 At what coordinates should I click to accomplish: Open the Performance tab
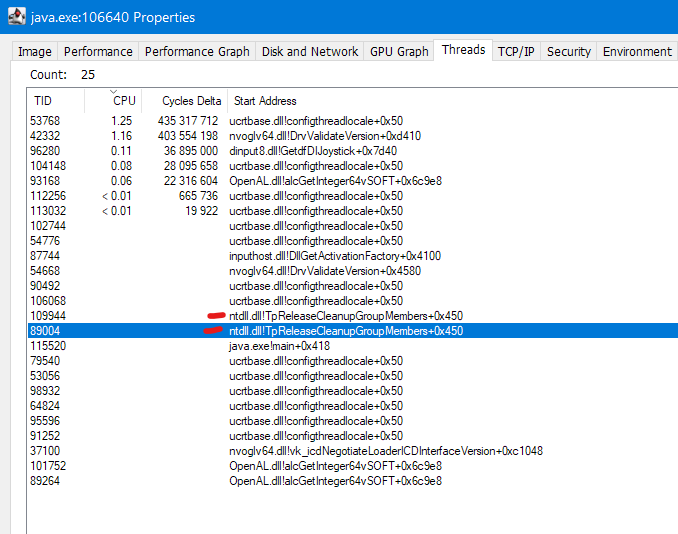97,52
